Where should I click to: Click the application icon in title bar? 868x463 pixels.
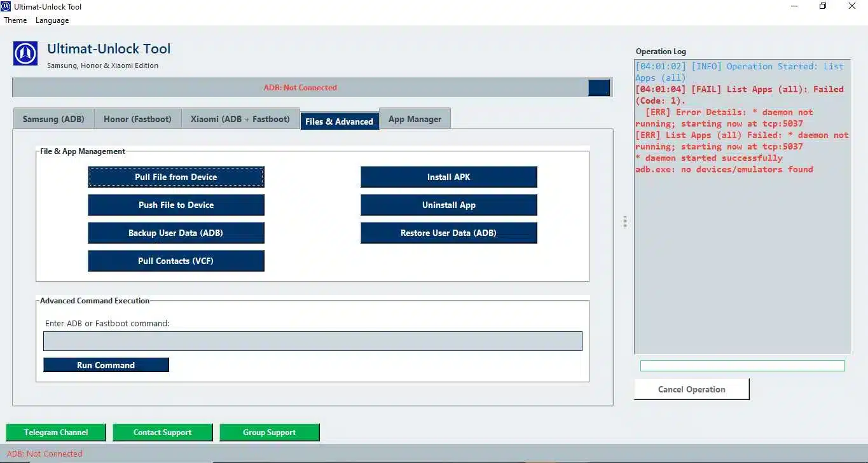(x=6, y=6)
